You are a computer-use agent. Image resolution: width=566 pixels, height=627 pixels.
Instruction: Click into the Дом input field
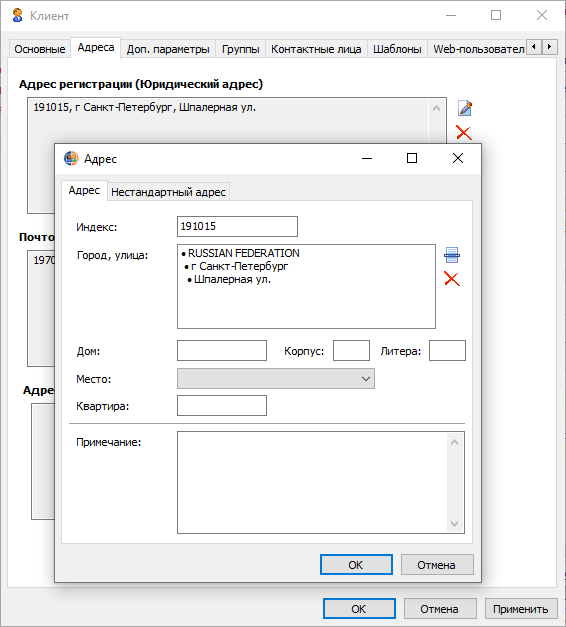click(222, 351)
